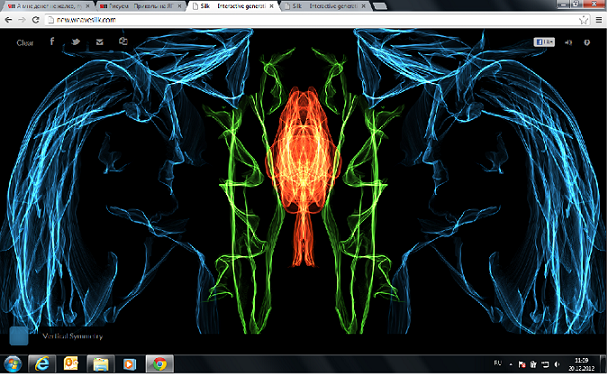Close the tab beginning with 'А'
The image size is (608, 377).
(x=88, y=6)
